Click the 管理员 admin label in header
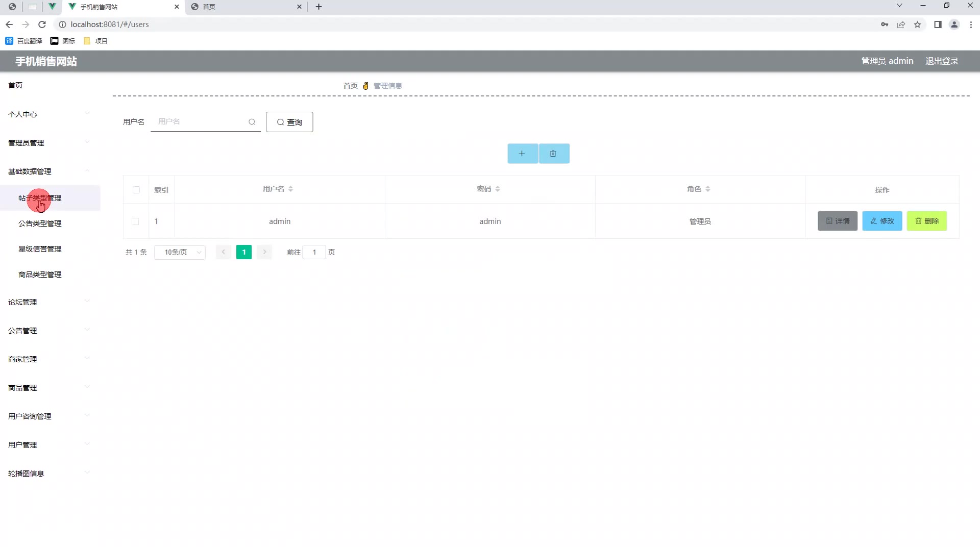This screenshot has width=980, height=547. [887, 61]
